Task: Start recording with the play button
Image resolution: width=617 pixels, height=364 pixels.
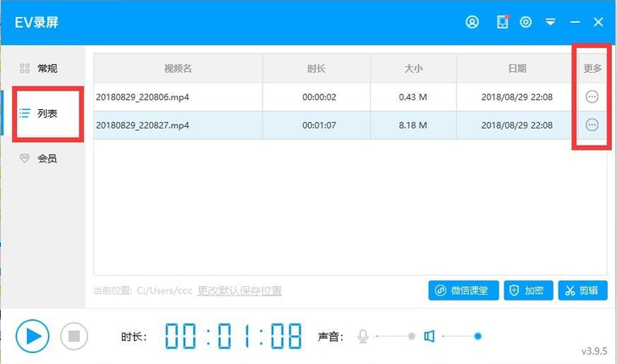Action: click(32, 336)
